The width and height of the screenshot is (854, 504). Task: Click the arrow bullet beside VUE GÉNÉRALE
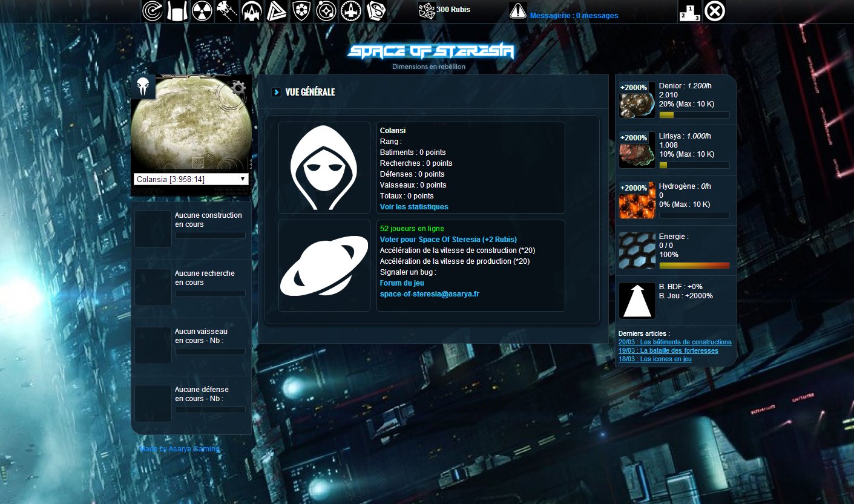point(276,92)
